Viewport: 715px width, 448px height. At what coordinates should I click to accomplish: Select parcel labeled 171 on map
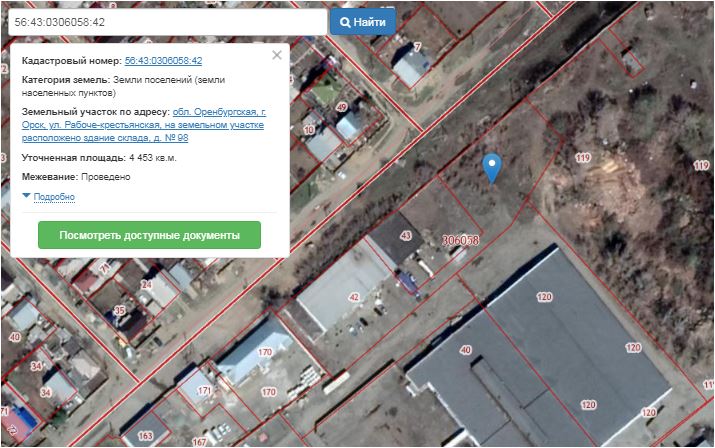(205, 390)
